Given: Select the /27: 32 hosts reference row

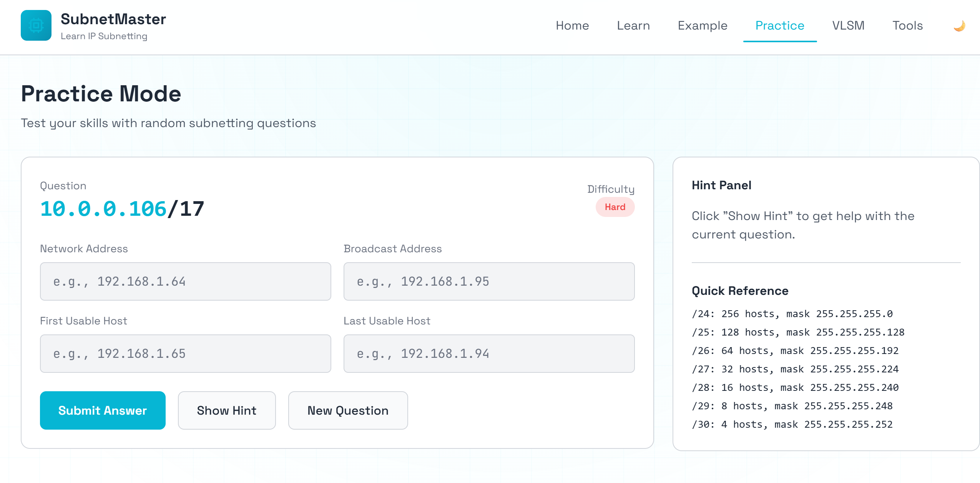Looking at the screenshot, I should [x=795, y=369].
